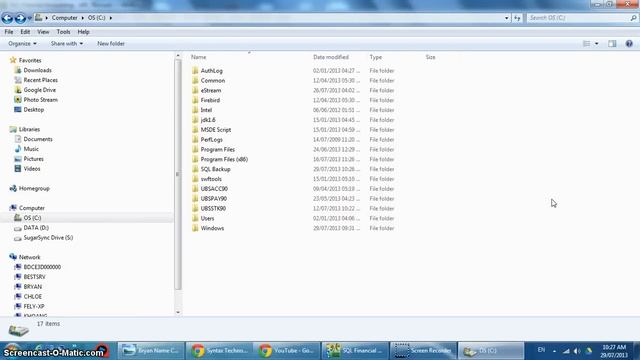Image resolution: width=640 pixels, height=360 pixels.
Task: Click the search magnifier icon
Action: pyautogui.click(x=633, y=18)
